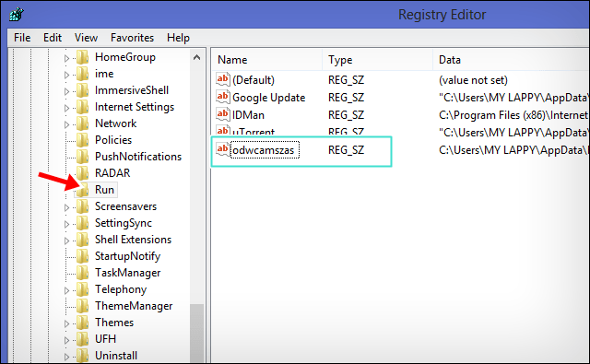Expand the Themes key
Screen dimensions: 590x364
point(66,323)
